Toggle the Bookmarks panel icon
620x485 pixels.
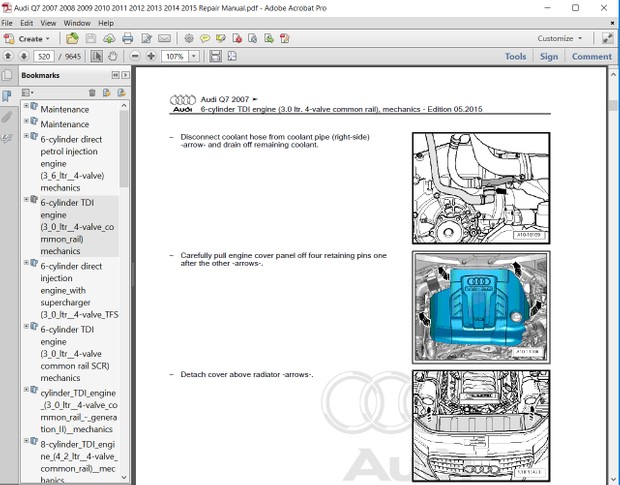(7, 96)
